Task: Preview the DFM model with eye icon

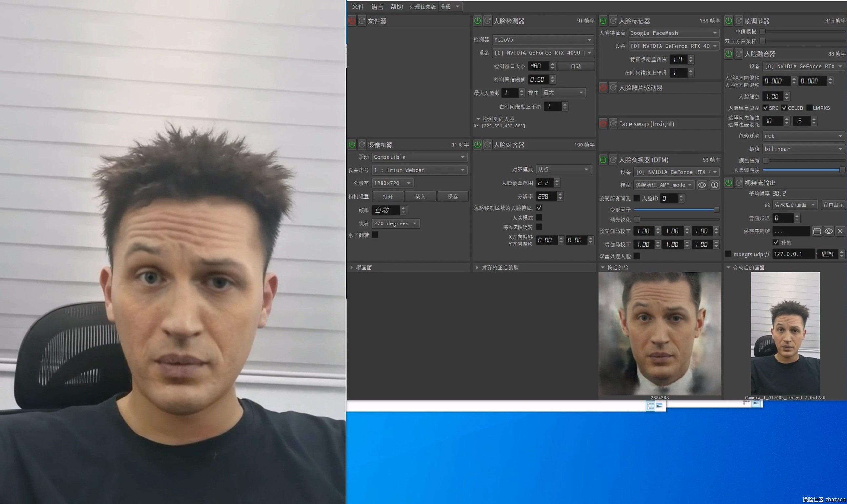Action: pyautogui.click(x=702, y=185)
